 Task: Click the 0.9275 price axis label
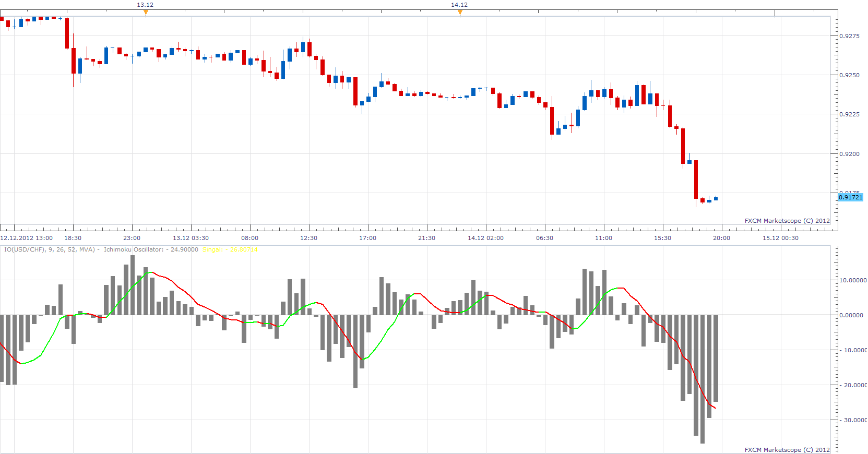tap(849, 36)
